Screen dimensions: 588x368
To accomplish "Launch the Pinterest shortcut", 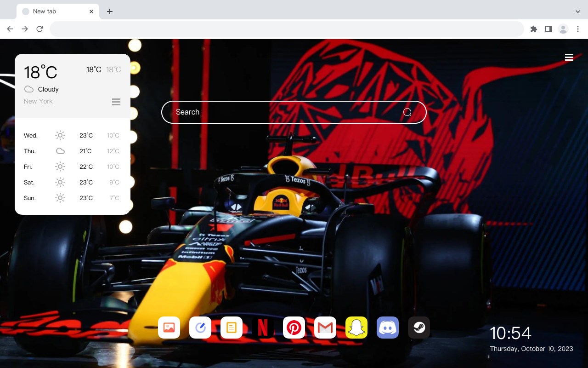I will tap(294, 328).
